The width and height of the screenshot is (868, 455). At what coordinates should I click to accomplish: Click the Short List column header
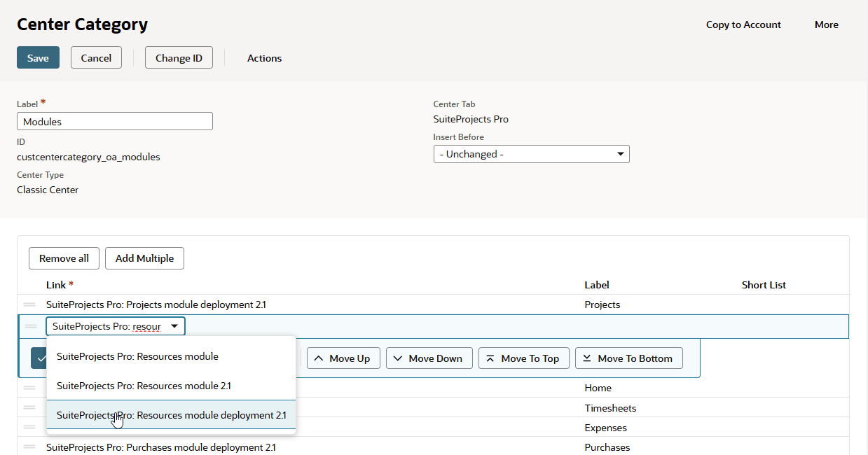[764, 285]
